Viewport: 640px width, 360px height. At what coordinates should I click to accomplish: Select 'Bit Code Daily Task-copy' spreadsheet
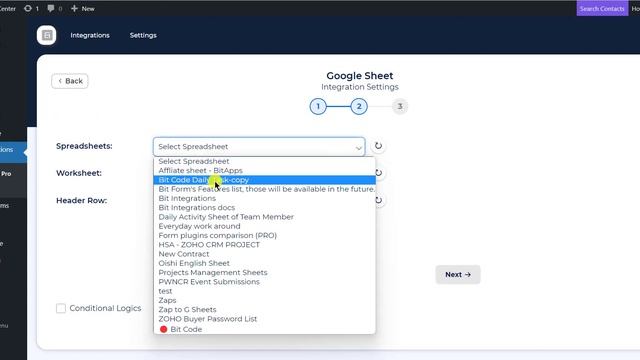click(264, 180)
